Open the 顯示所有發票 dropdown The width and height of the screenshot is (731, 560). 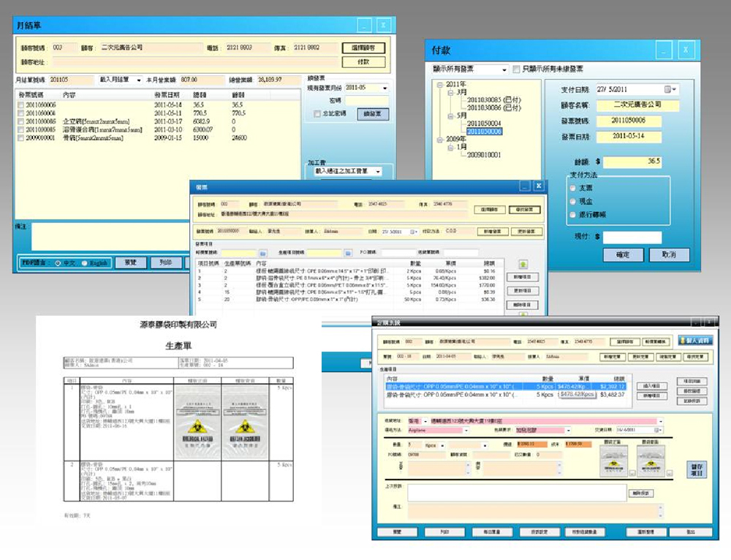[503, 69]
